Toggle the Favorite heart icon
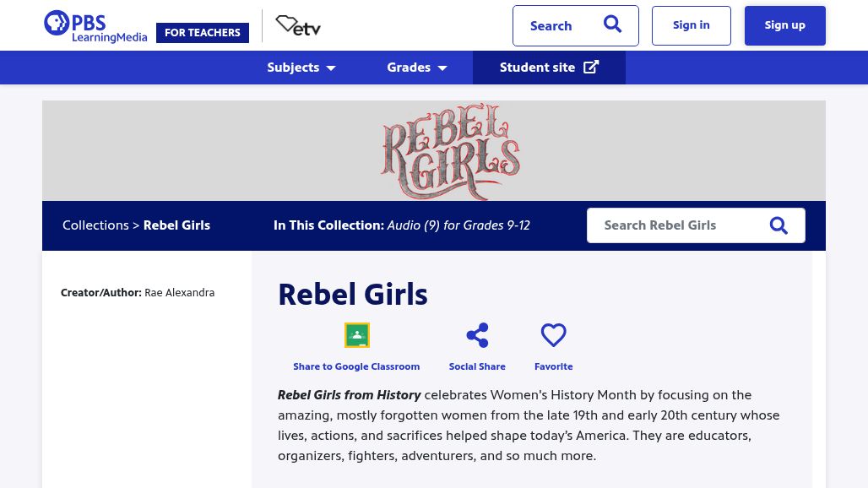This screenshot has height=488, width=868. pos(553,335)
